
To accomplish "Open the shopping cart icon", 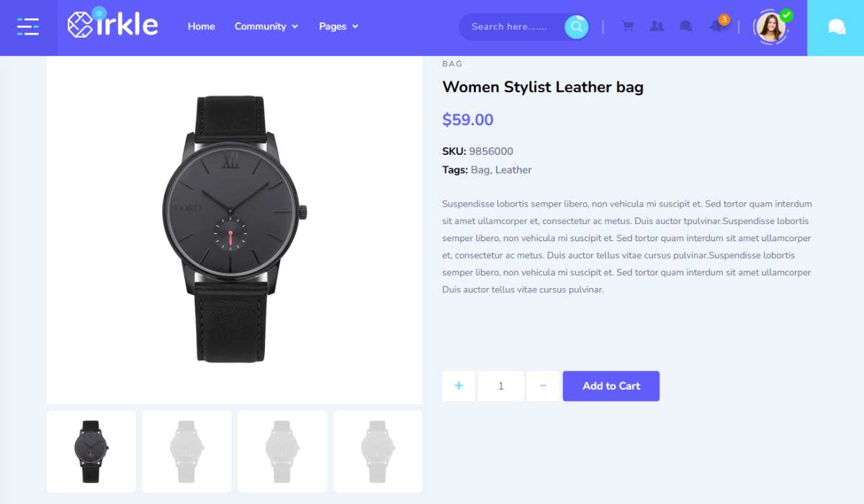I will point(628,27).
